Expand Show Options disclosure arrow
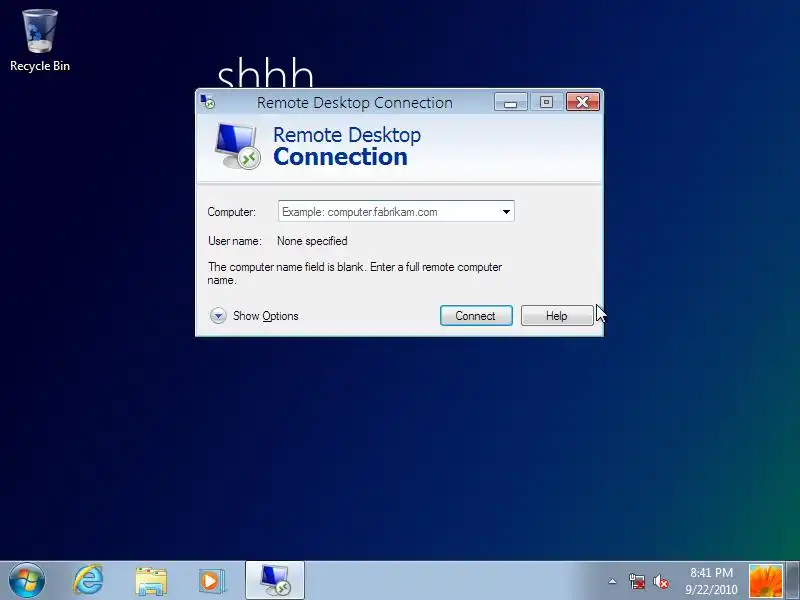 pyautogui.click(x=218, y=316)
